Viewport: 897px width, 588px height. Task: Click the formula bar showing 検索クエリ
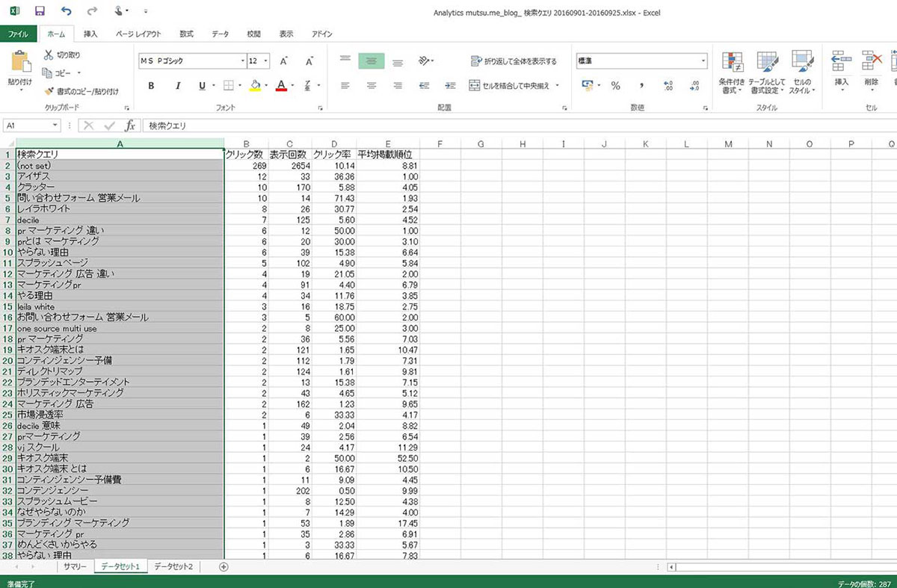[x=519, y=126]
